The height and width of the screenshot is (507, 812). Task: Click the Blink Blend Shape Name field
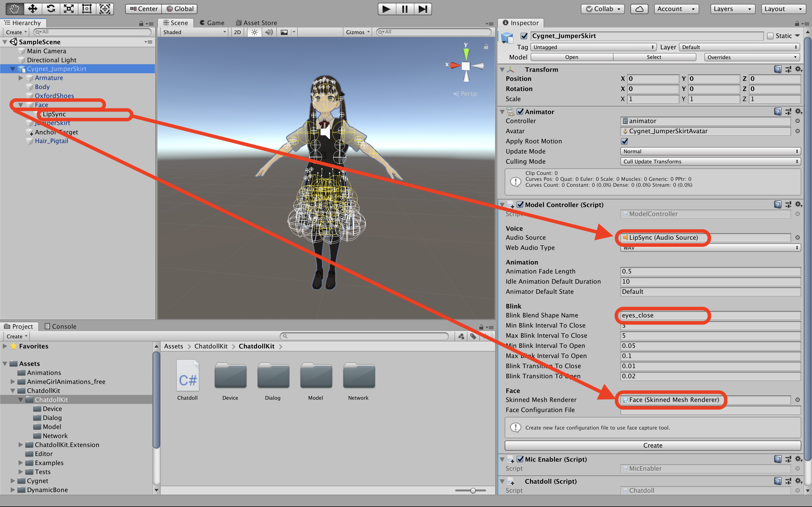coord(710,315)
